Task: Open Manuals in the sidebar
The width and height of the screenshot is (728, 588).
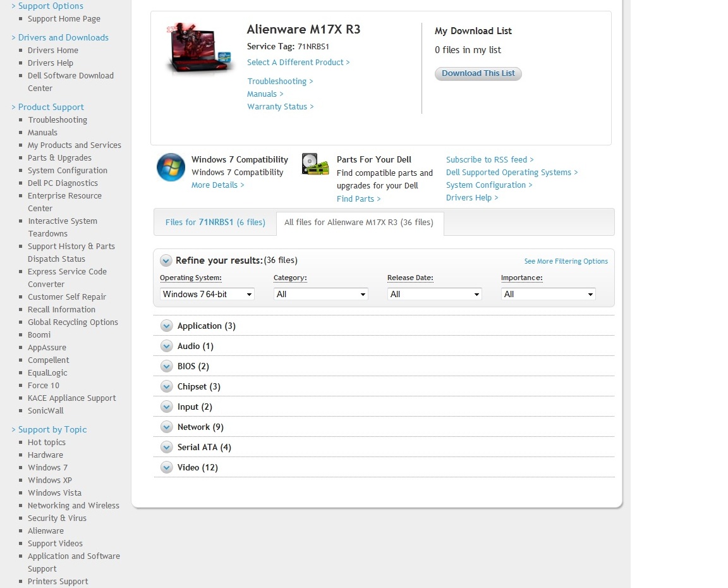Action: coord(43,132)
